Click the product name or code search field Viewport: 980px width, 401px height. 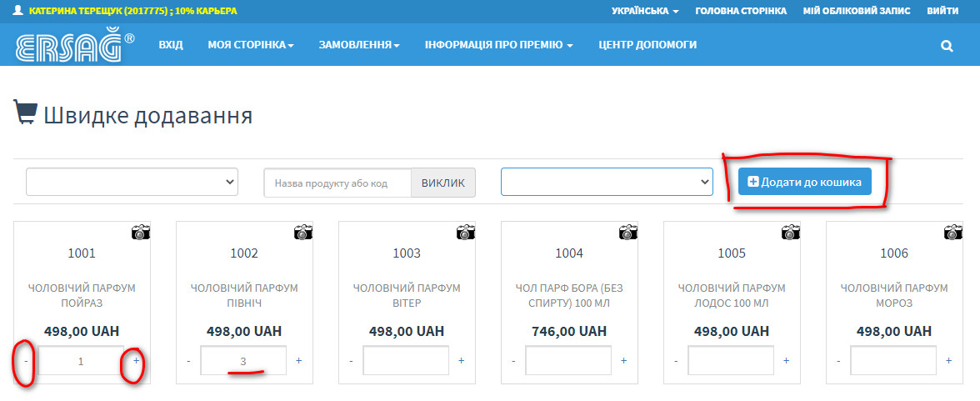(337, 183)
